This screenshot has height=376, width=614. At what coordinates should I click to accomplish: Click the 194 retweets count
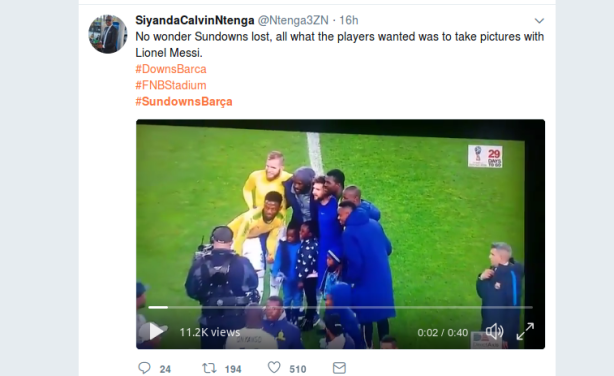[x=233, y=369]
